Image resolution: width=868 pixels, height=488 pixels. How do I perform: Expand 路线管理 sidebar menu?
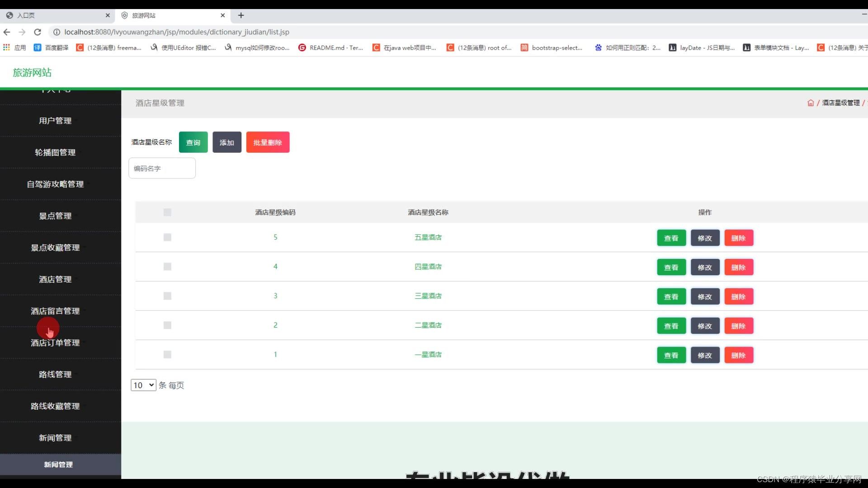[55, 374]
